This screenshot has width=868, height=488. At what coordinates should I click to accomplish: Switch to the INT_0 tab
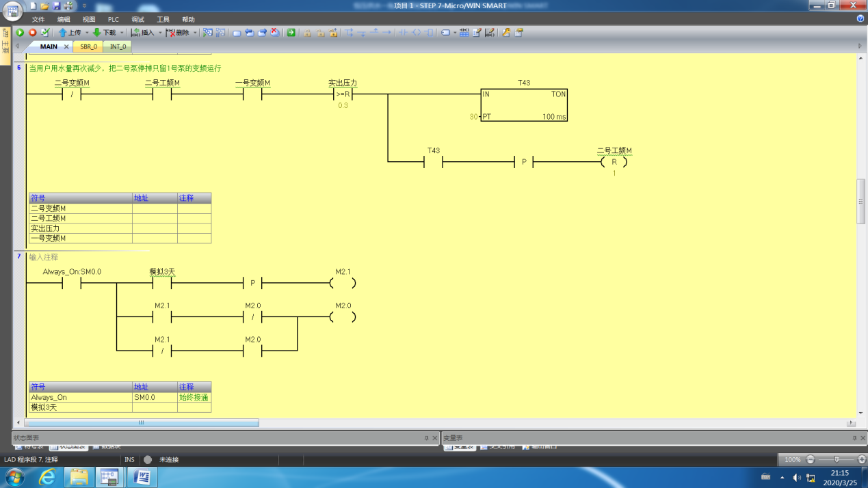click(x=118, y=46)
